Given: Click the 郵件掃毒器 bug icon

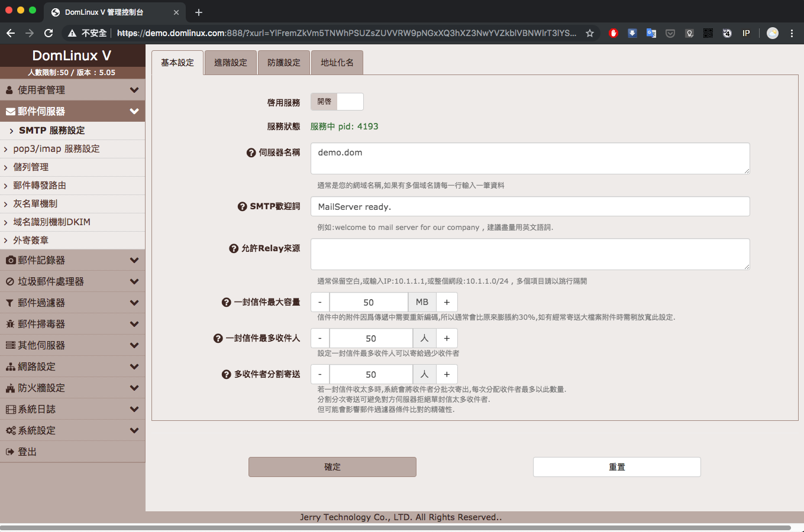Looking at the screenshot, I should [10, 325].
